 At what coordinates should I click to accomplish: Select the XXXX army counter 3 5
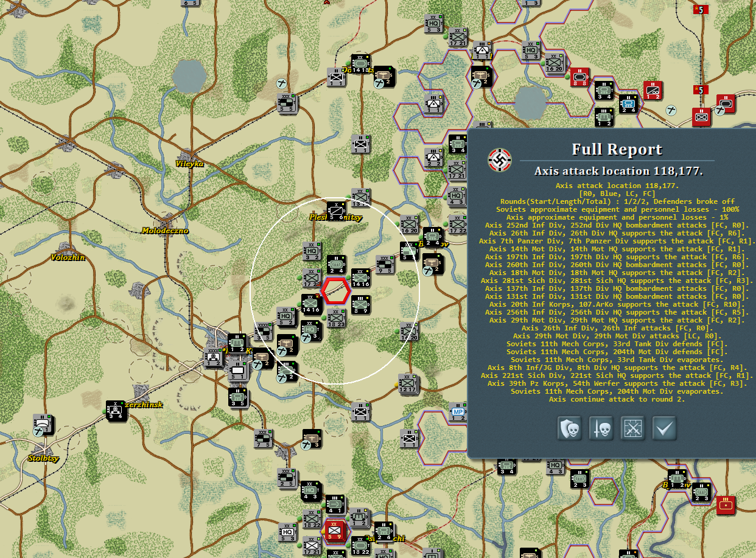(264, 332)
